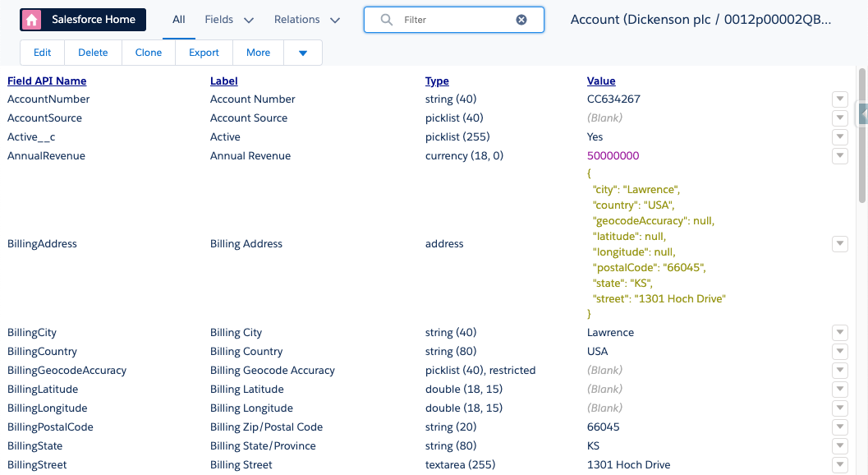This screenshot has height=475, width=868.
Task: Click the Delete button
Action: 93,53
